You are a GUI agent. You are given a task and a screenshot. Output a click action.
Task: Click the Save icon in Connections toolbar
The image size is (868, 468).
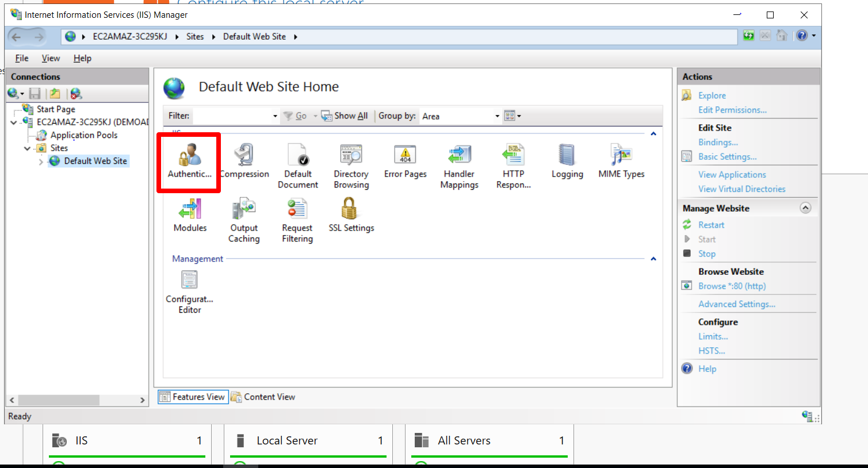35,94
